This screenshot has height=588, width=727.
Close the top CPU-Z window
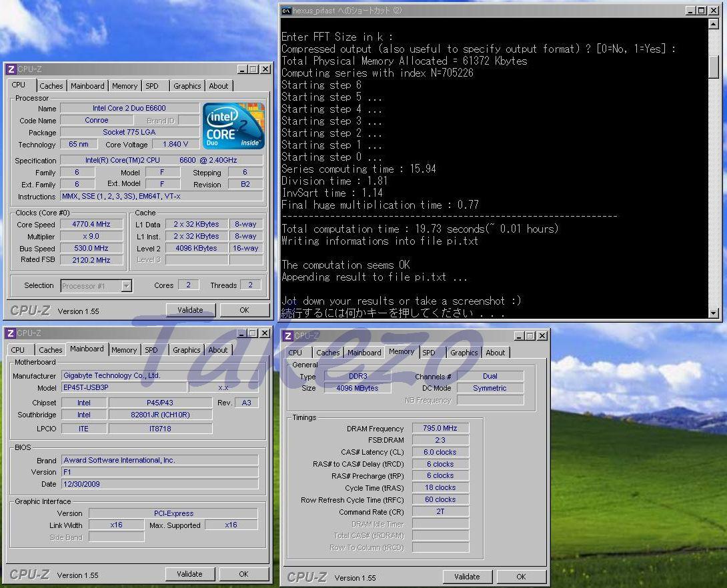pos(265,69)
